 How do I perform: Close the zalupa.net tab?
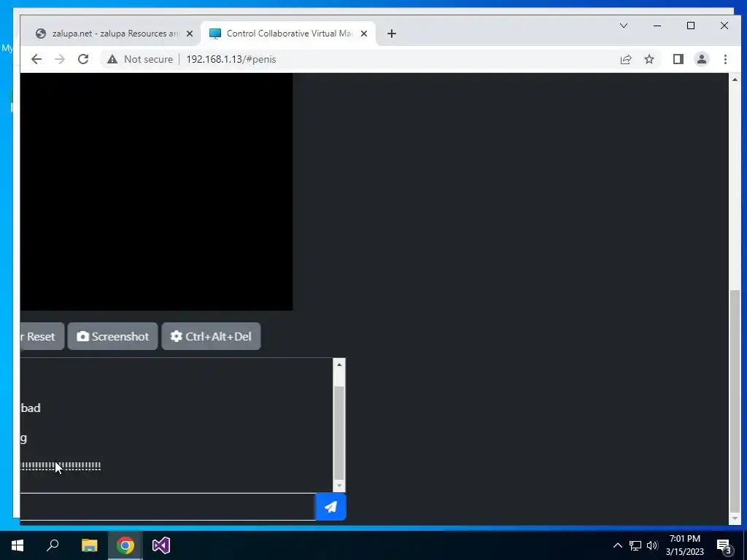[x=190, y=34]
